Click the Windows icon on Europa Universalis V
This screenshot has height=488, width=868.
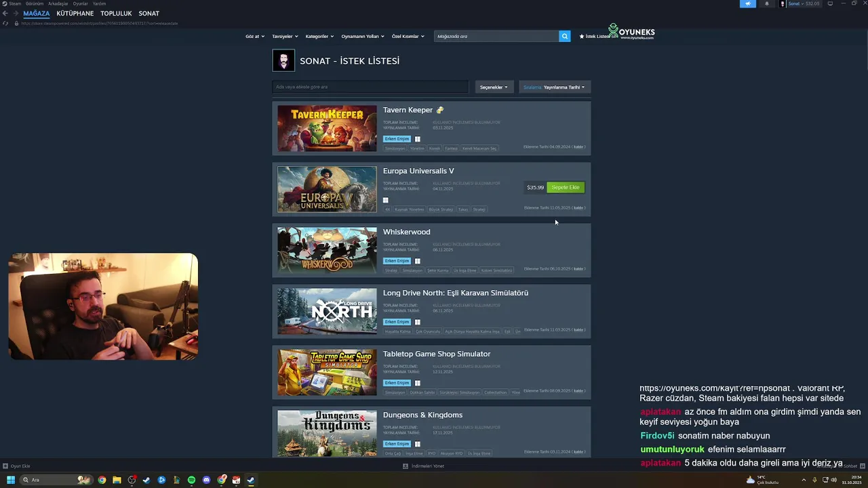pyautogui.click(x=385, y=200)
